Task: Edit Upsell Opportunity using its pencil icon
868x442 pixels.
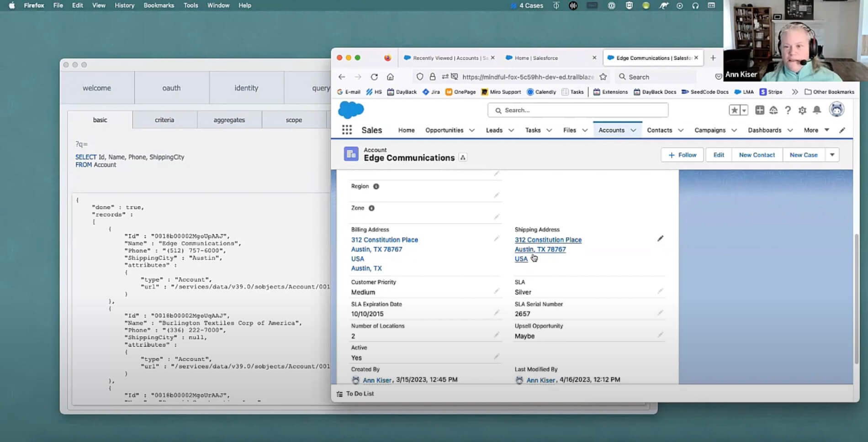Action: tap(660, 335)
